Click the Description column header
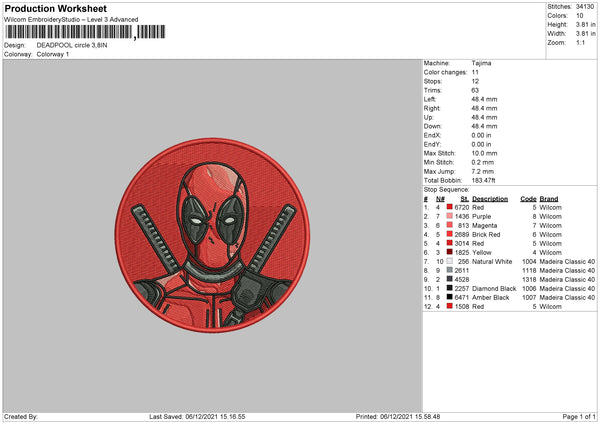The width and height of the screenshot is (600, 424). [x=490, y=199]
